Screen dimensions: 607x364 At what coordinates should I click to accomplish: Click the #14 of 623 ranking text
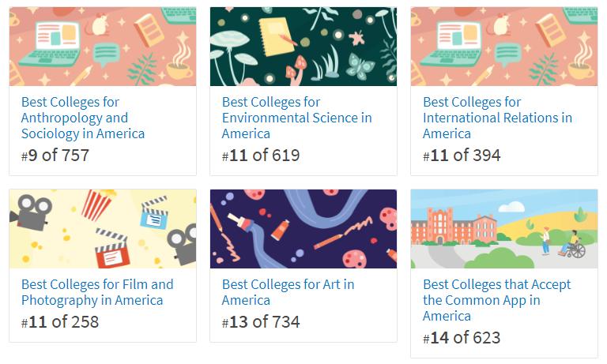click(462, 338)
